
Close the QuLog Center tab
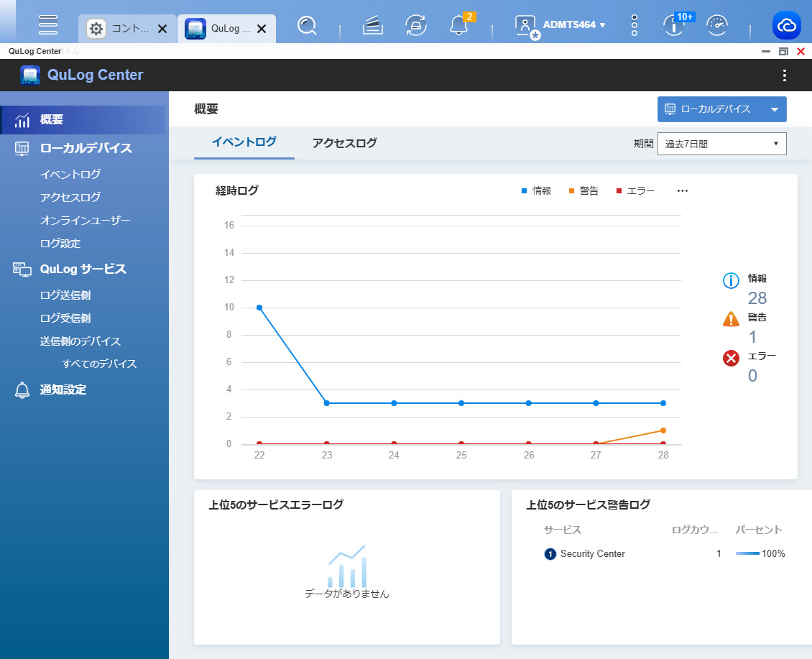click(x=262, y=29)
